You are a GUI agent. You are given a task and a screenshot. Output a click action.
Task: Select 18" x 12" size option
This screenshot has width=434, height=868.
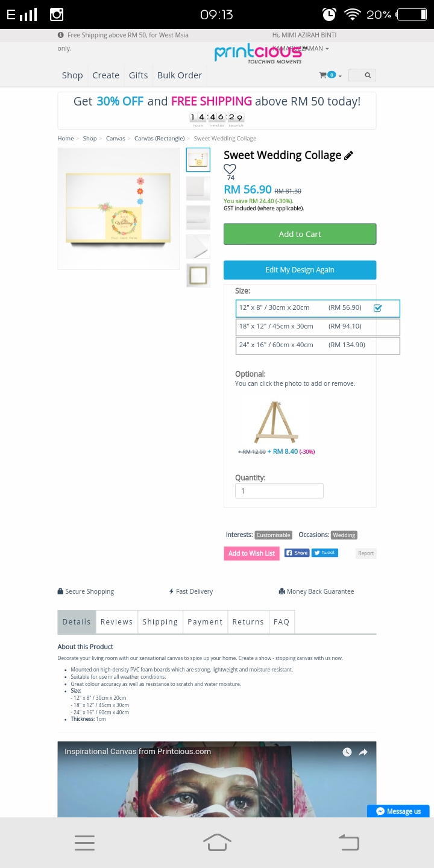tap(318, 327)
